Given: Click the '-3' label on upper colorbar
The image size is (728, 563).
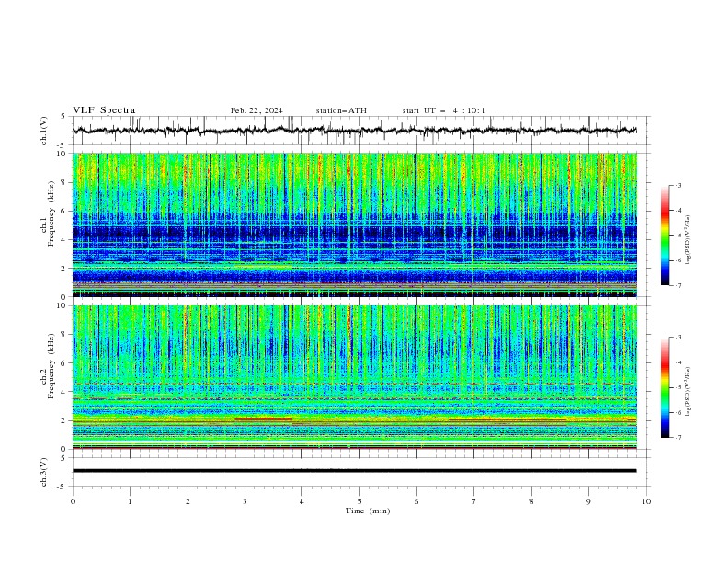Looking at the screenshot, I should (677, 185).
